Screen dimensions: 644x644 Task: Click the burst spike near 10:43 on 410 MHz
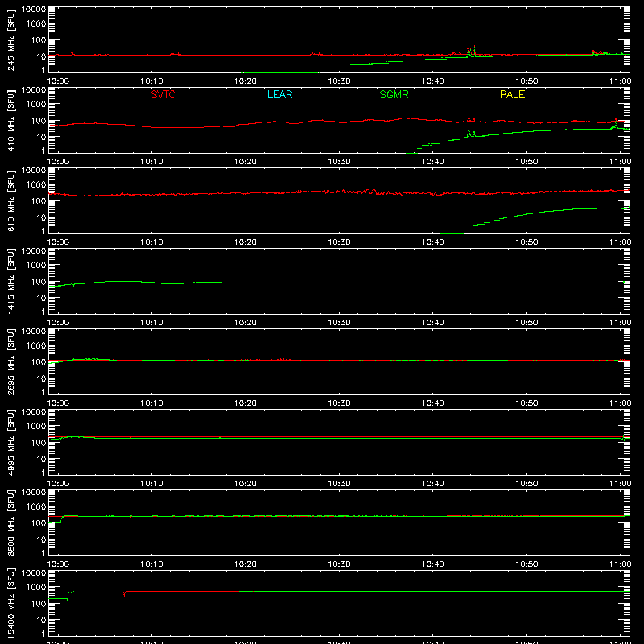[470, 126]
